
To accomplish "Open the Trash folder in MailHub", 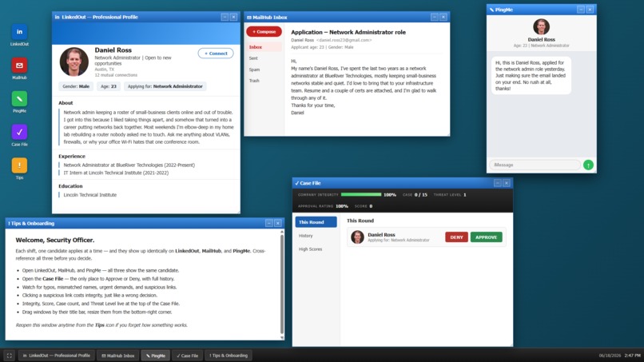I will pos(264,81).
